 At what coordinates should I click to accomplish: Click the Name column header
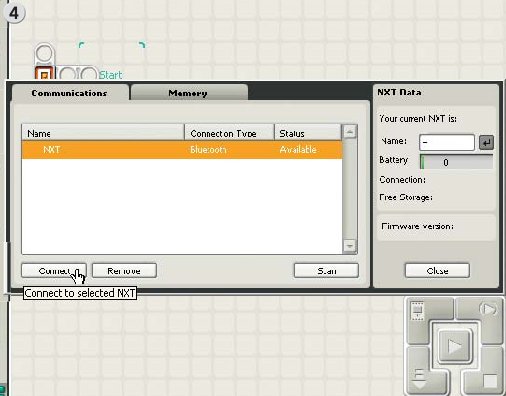[x=103, y=133]
